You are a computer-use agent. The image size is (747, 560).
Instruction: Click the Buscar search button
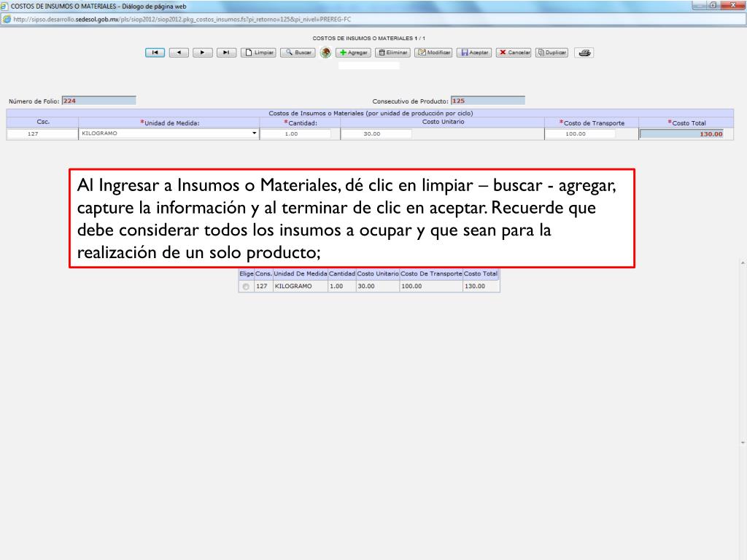pos(298,52)
